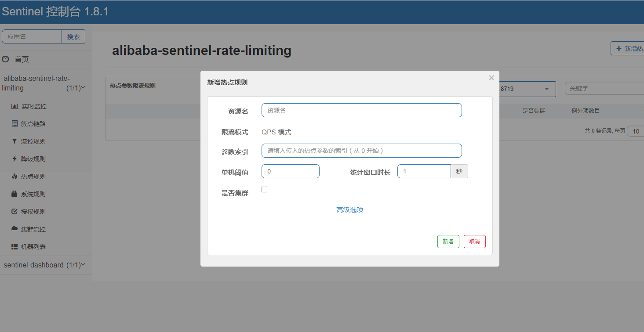
Task: Click the bar chart icon for 实时监控
Action: (x=15, y=106)
